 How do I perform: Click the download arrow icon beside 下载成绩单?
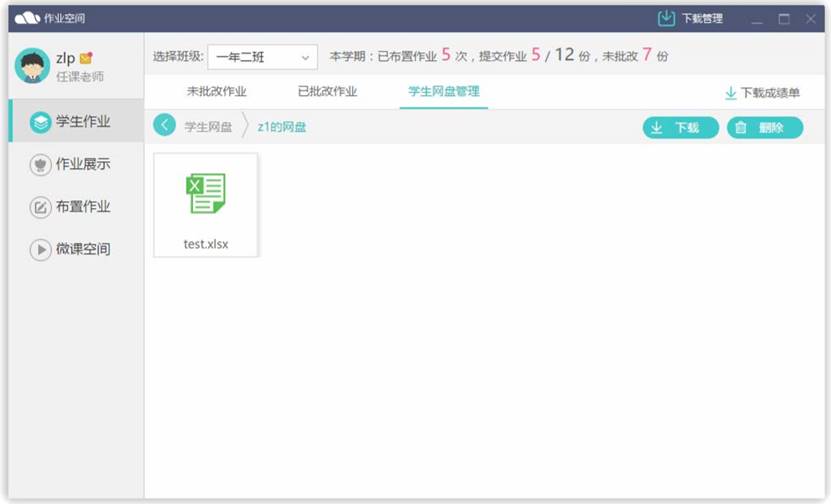(x=730, y=93)
